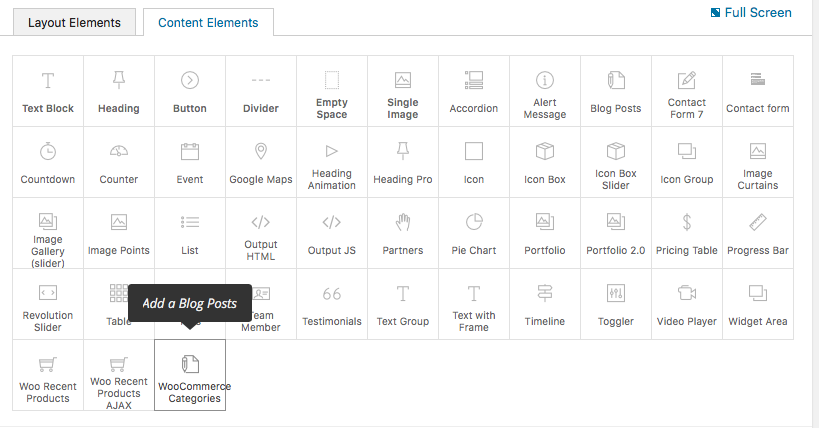This screenshot has height=428, width=819.
Task: Add an Empty Space element
Action: tap(332, 91)
